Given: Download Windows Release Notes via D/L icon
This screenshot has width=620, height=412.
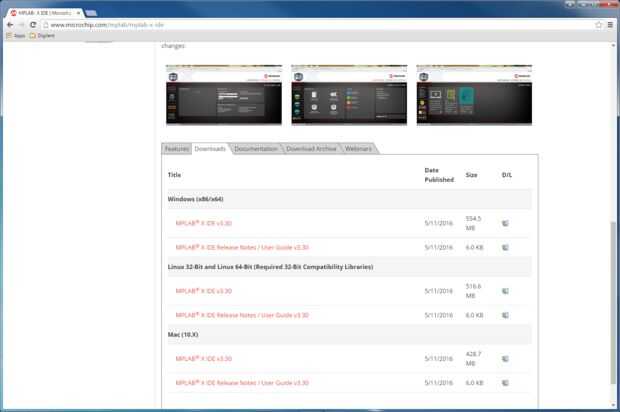Looking at the screenshot, I should coord(505,248).
